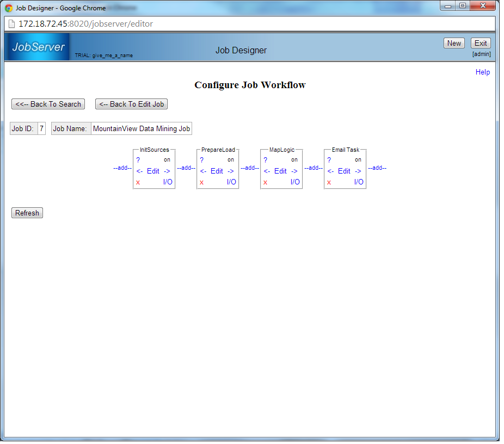
Task: Click the red x delete icon in InitSources
Action: (138, 182)
